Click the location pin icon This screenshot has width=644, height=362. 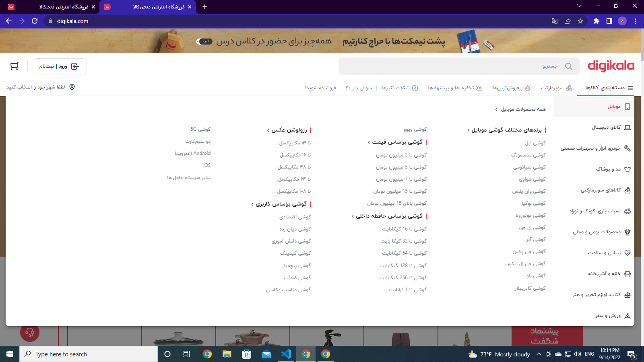click(x=72, y=87)
